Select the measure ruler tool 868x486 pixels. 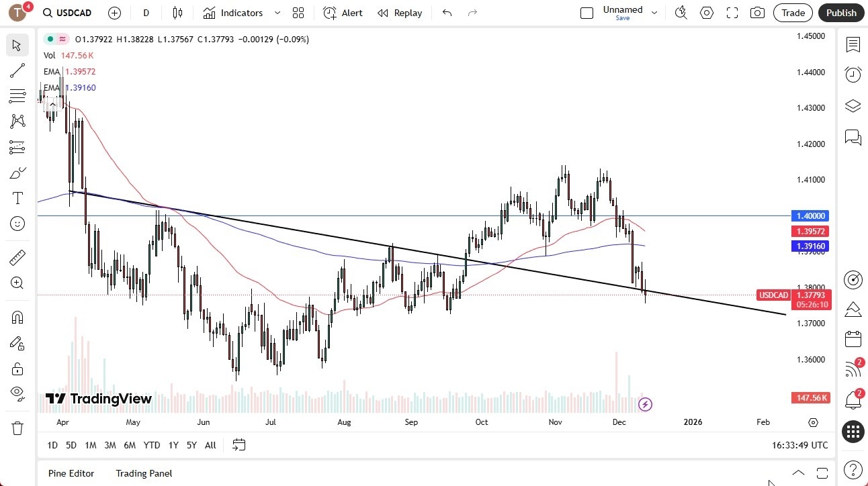pos(17,257)
